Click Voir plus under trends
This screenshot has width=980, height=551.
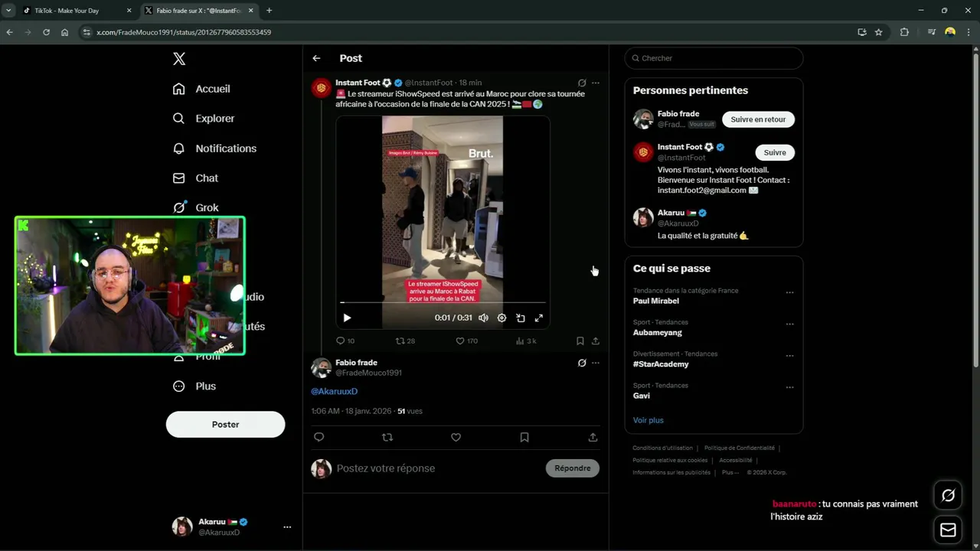648,420
